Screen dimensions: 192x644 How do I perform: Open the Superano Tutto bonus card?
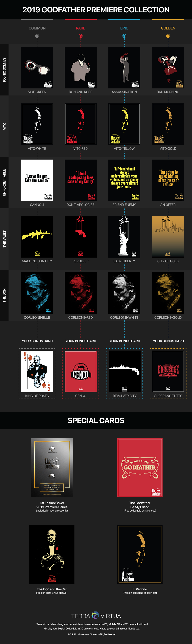(x=168, y=371)
